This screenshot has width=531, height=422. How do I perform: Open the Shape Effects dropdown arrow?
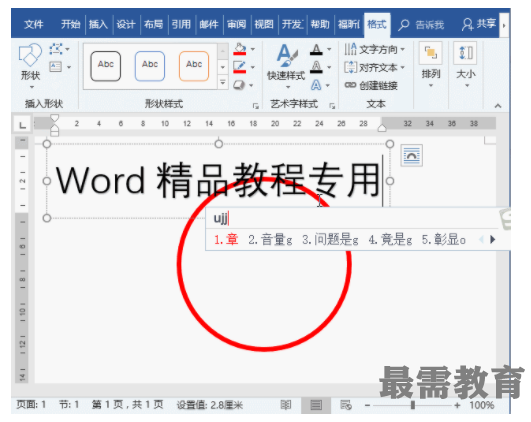pos(251,85)
